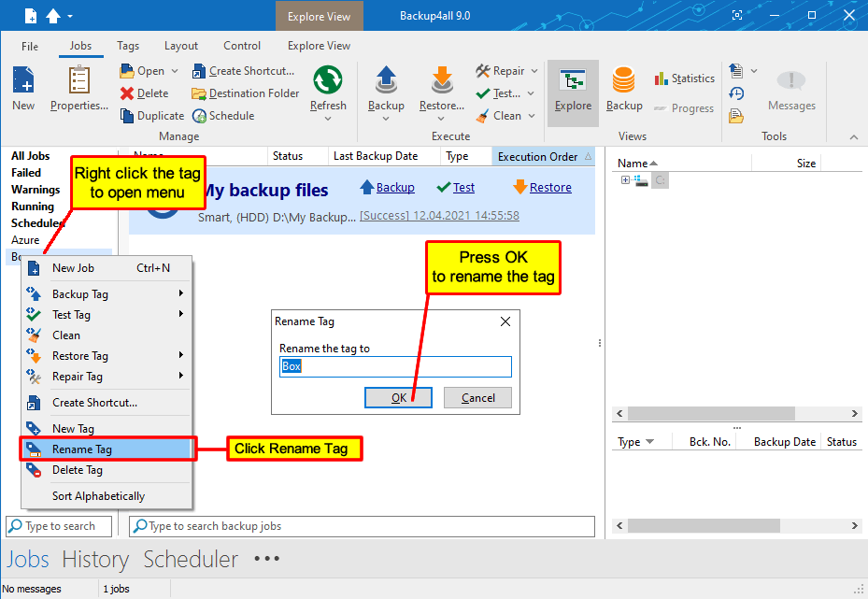Select Sort Alphabetically in the context menu
Screen dimensions: 868x599
click(x=107, y=496)
